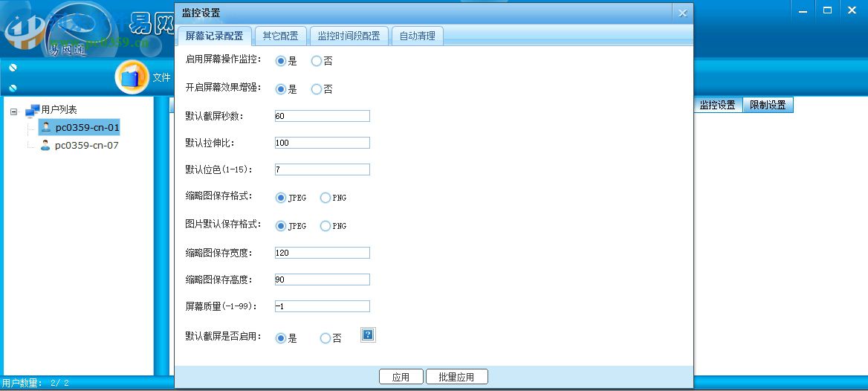
Task: Choose PNG for 缩略图保存格式
Action: coord(325,197)
